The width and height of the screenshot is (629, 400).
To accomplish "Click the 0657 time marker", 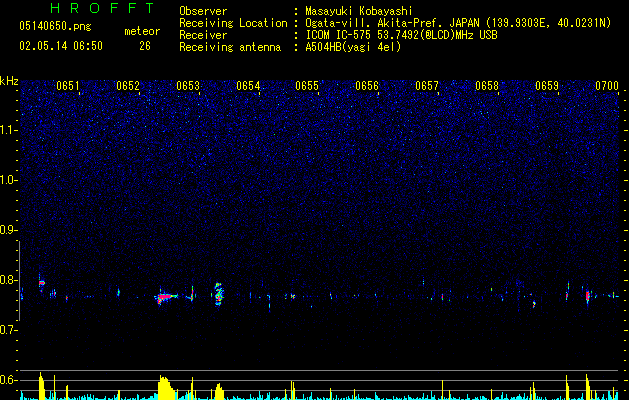I will [x=427, y=86].
